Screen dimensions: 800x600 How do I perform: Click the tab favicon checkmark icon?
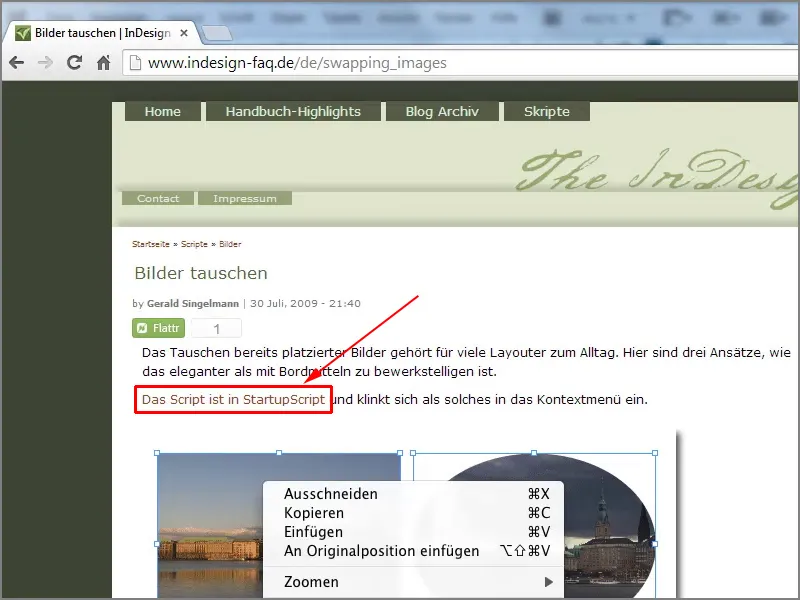pyautogui.click(x=22, y=33)
